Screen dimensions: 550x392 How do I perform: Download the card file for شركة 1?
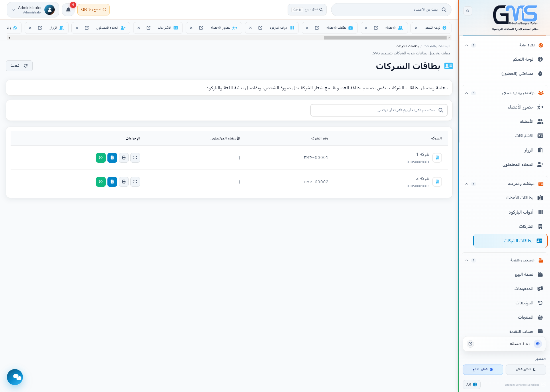point(112,158)
